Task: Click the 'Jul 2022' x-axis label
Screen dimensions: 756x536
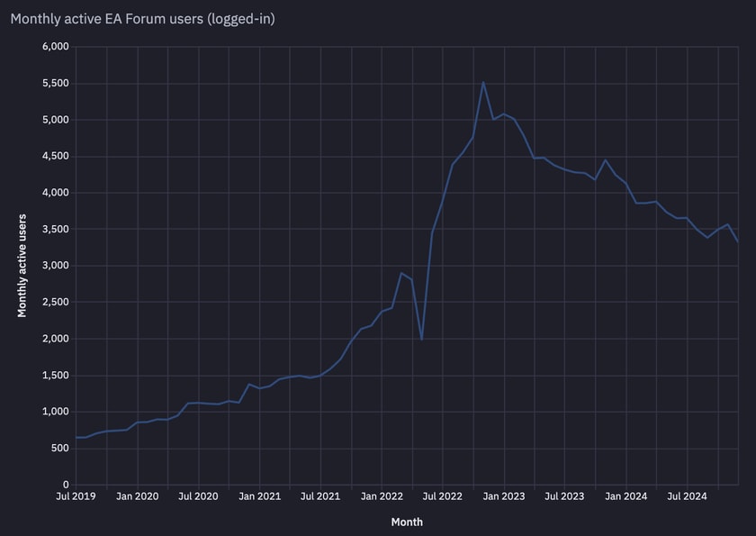Action: [x=442, y=496]
